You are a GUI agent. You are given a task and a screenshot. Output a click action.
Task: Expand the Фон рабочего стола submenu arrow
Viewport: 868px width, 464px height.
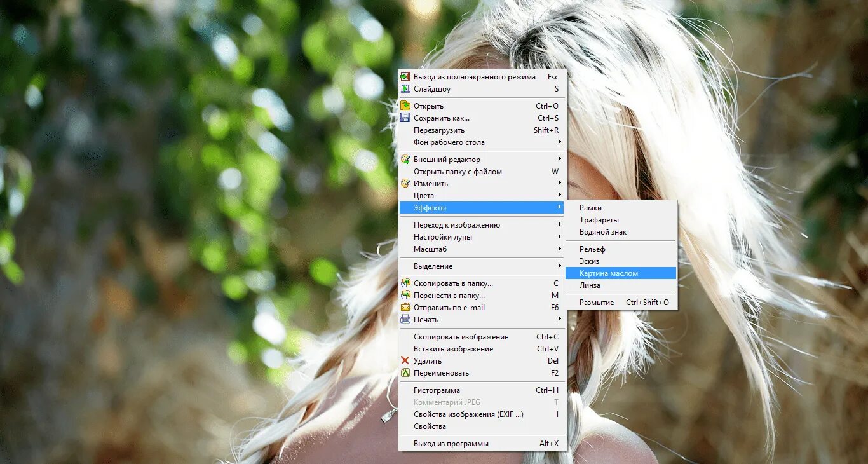560,142
